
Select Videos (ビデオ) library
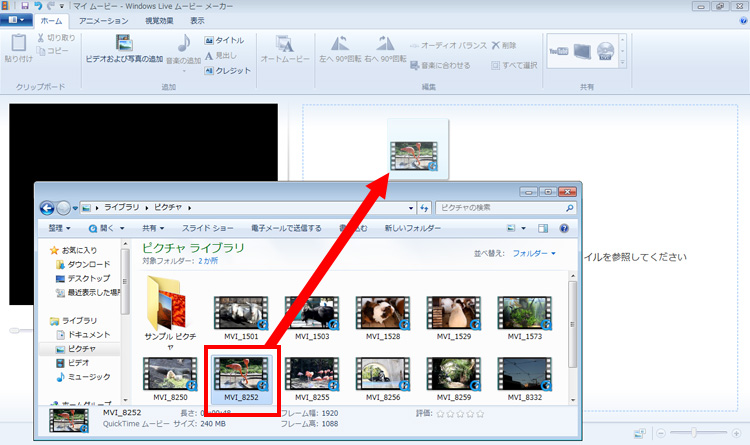[x=73, y=363]
